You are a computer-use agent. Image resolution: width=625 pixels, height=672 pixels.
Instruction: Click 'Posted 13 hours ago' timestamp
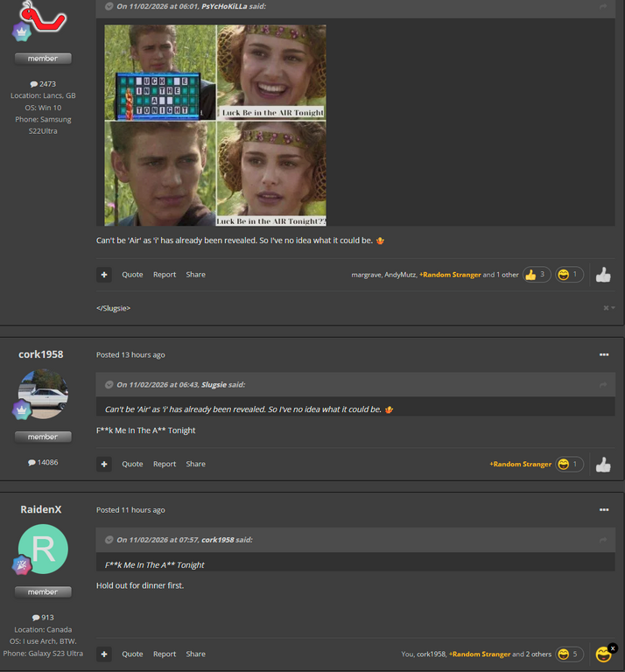pos(130,355)
